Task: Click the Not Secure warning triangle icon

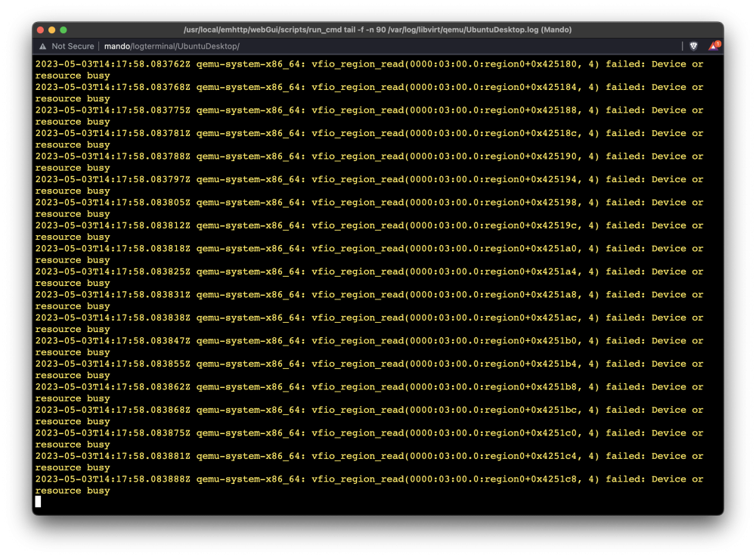Action: [x=43, y=46]
